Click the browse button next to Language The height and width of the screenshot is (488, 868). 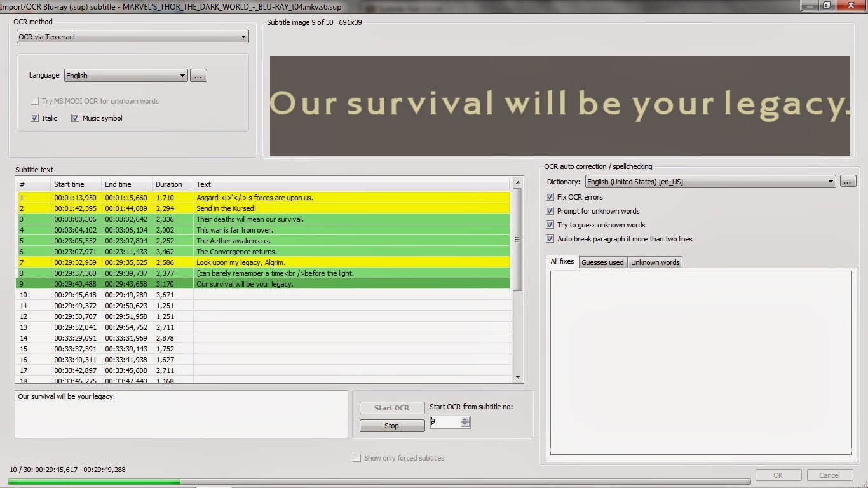pos(198,76)
